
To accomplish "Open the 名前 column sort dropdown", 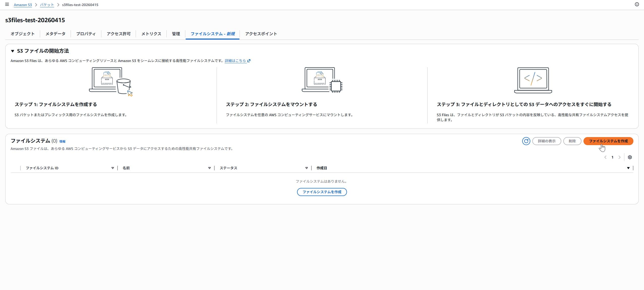I will [209, 168].
